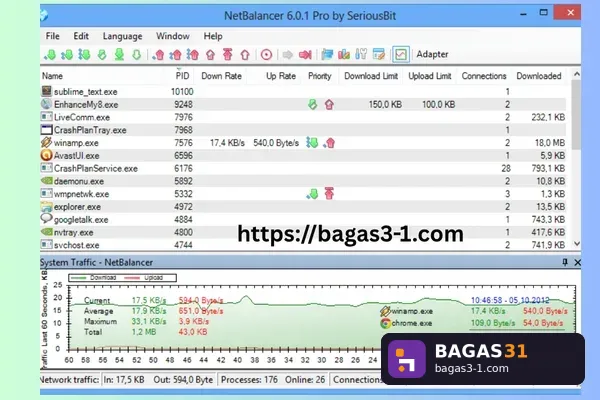Click the red limit upload priority toolbar icon
This screenshot has height=400, width=600.
tap(210, 55)
